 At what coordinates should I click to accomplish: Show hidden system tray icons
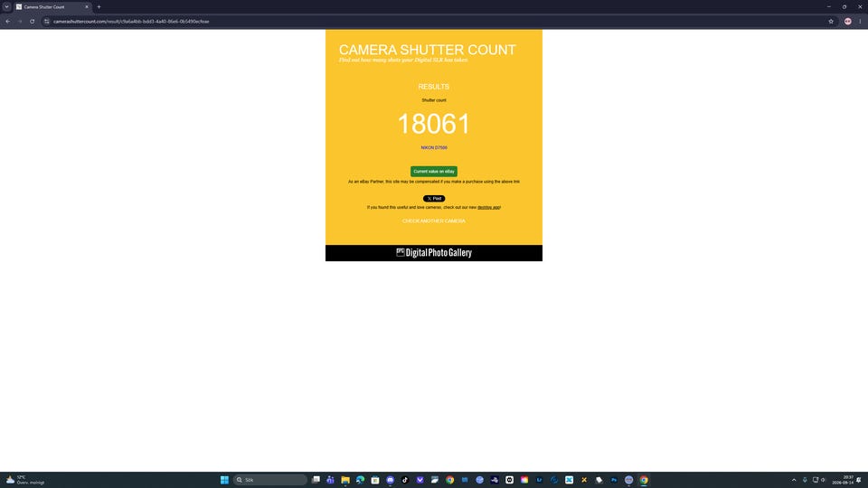[794, 480]
